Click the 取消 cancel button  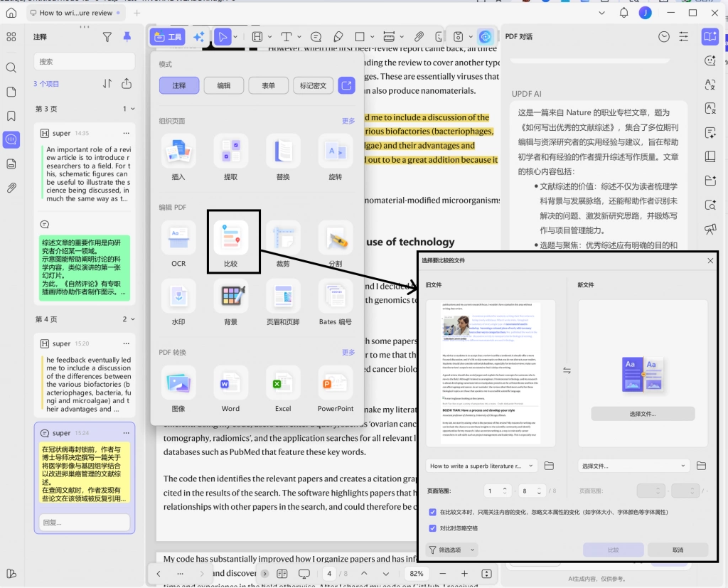coord(678,550)
